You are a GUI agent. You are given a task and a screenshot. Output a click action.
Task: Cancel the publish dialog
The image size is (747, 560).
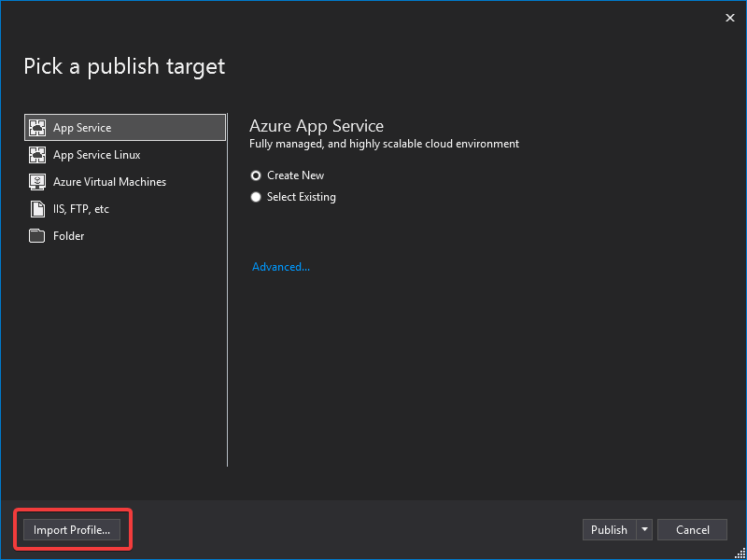point(692,529)
